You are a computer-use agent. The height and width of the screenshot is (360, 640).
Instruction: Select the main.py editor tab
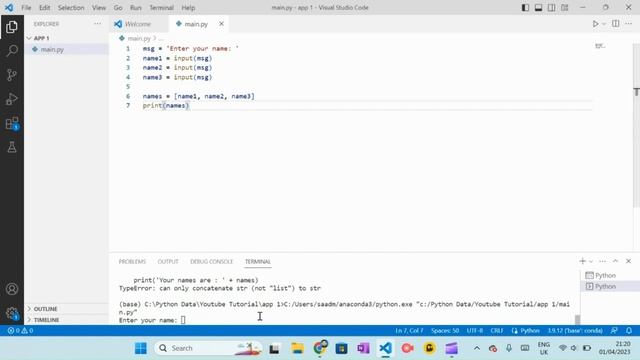pos(196,24)
